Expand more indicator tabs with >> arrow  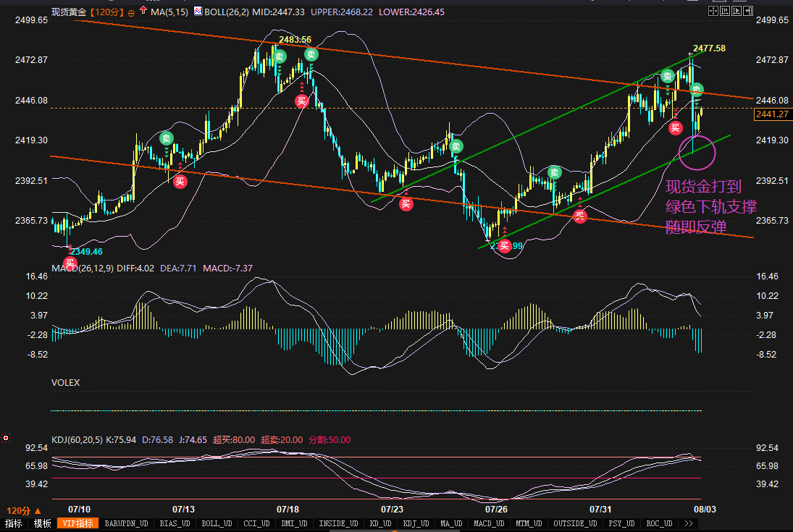click(x=688, y=523)
